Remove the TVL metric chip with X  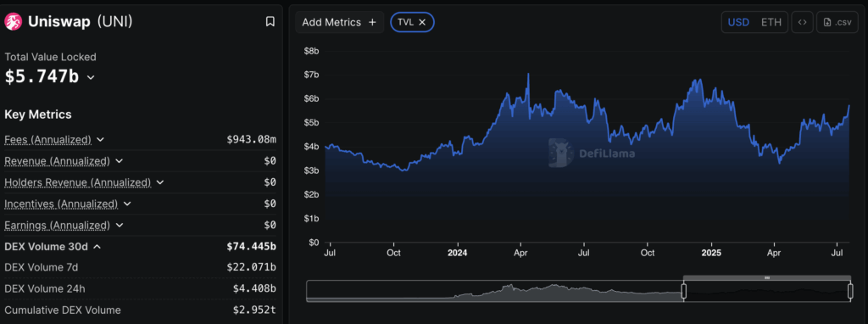click(422, 22)
